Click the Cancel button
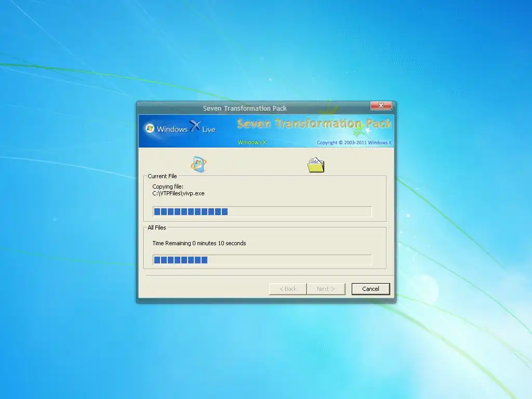The width and height of the screenshot is (532, 399). coord(370,289)
